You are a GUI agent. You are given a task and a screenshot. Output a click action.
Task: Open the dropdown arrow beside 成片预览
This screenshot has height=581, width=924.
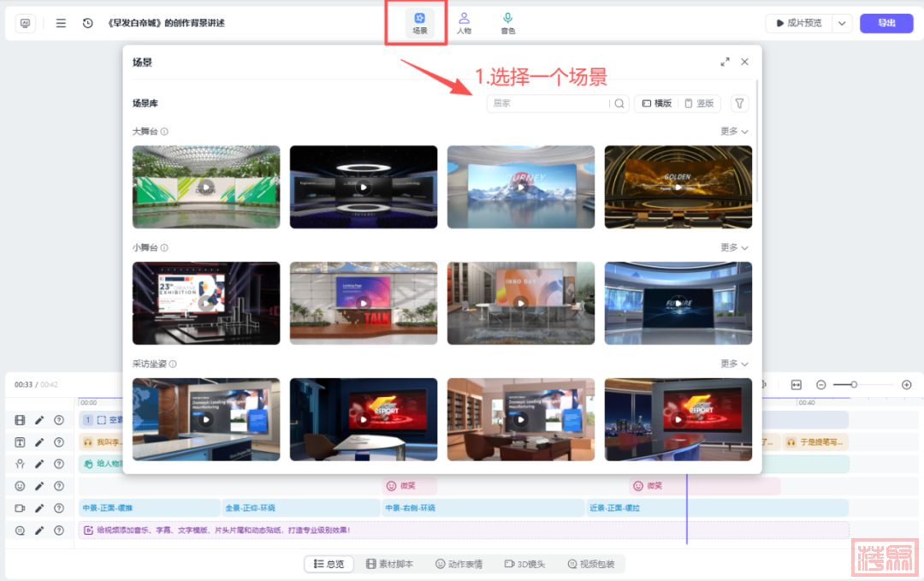(x=842, y=23)
